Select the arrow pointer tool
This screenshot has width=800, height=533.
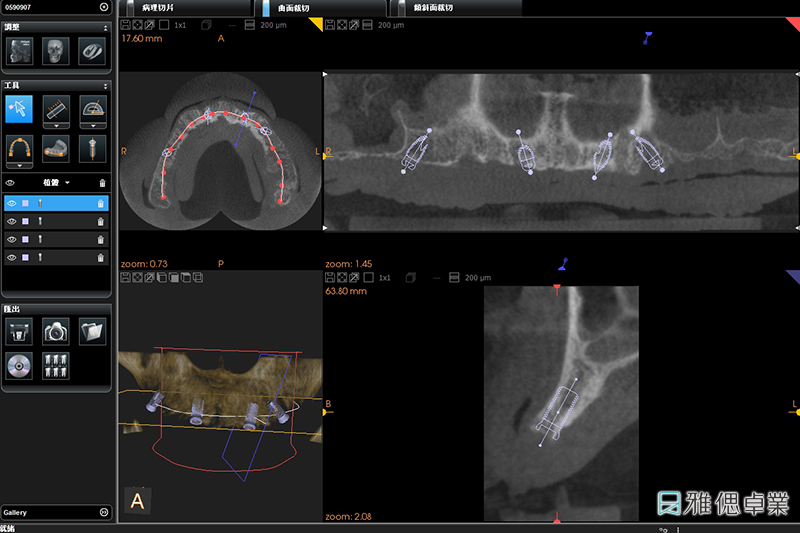[20, 109]
